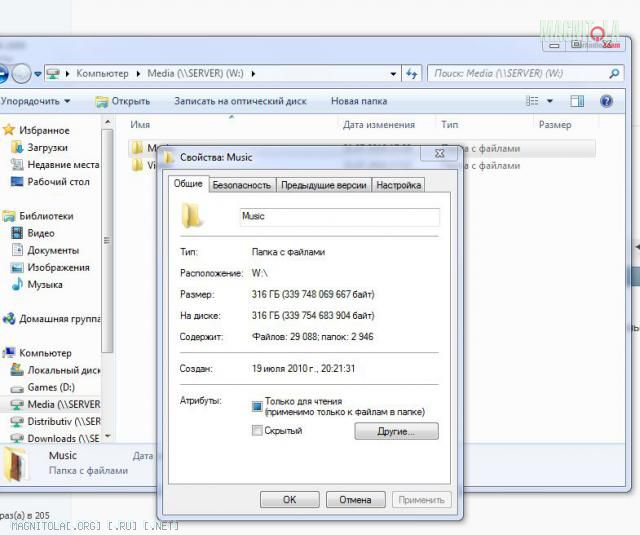
Task: Open the Предыдущие версии tab
Action: coord(324,185)
